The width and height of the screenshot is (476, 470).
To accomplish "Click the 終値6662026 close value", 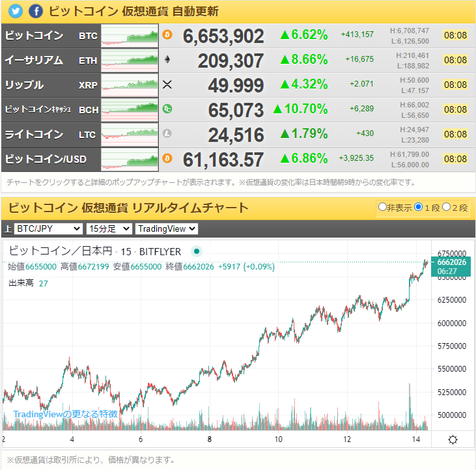I will point(189,267).
